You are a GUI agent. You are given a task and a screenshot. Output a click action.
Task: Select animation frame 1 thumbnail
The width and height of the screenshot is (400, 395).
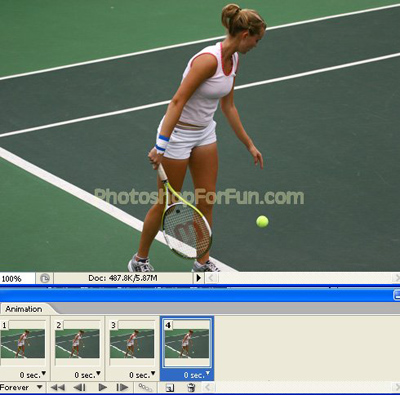[23, 343]
